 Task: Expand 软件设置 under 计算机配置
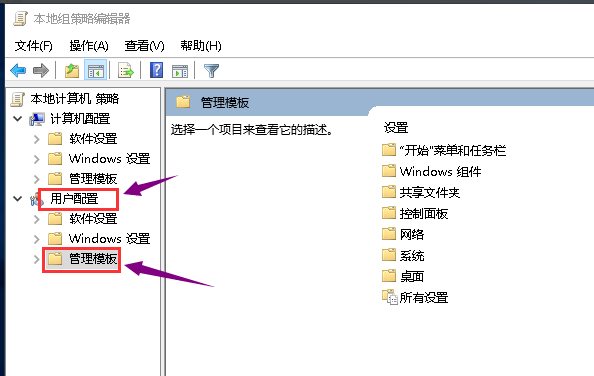point(37,139)
